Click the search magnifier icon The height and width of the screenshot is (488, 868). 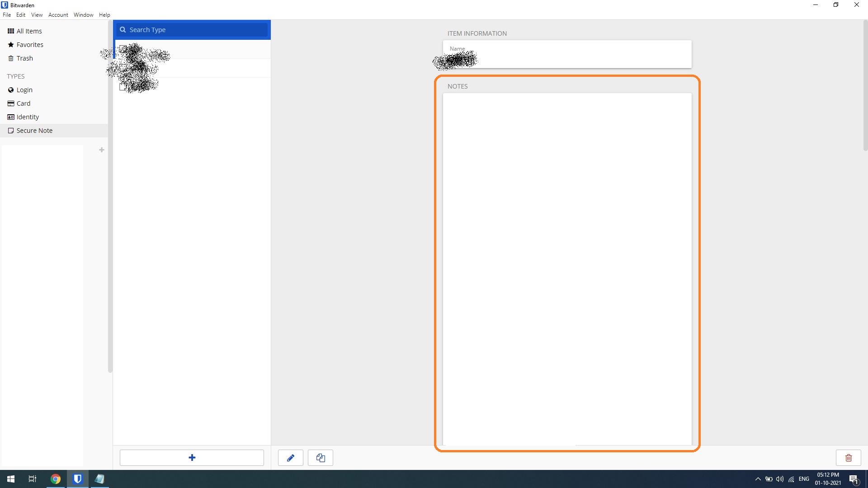(x=123, y=30)
